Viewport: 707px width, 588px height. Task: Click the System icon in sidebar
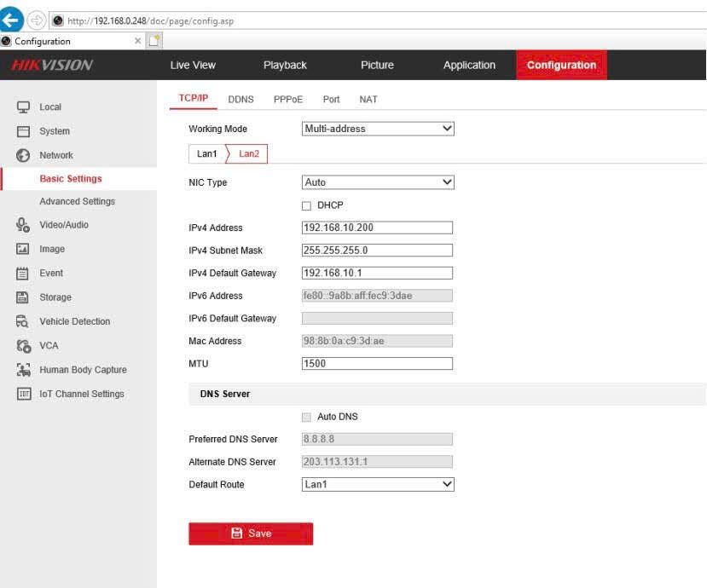click(24, 131)
